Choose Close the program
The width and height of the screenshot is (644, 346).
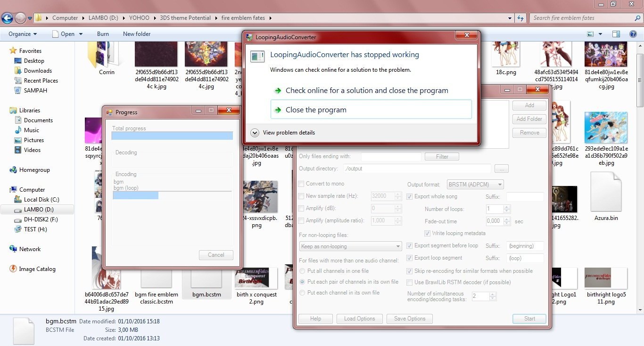click(x=371, y=110)
